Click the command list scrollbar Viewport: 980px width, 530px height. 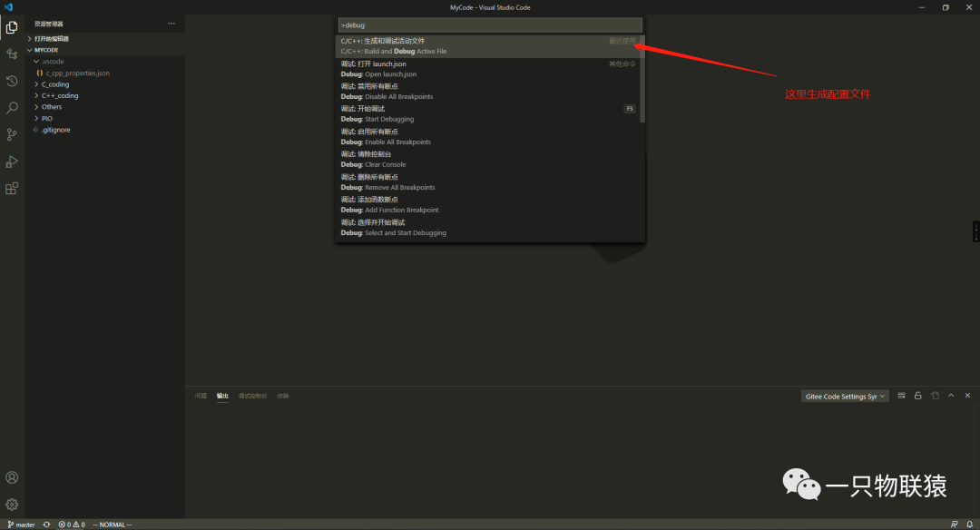[642, 79]
